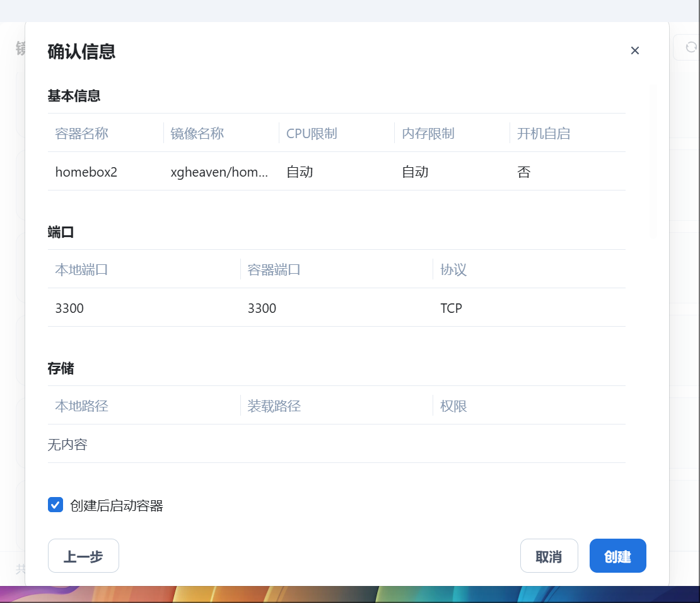
Task: Go back with the 上一步 button
Action: 83,556
